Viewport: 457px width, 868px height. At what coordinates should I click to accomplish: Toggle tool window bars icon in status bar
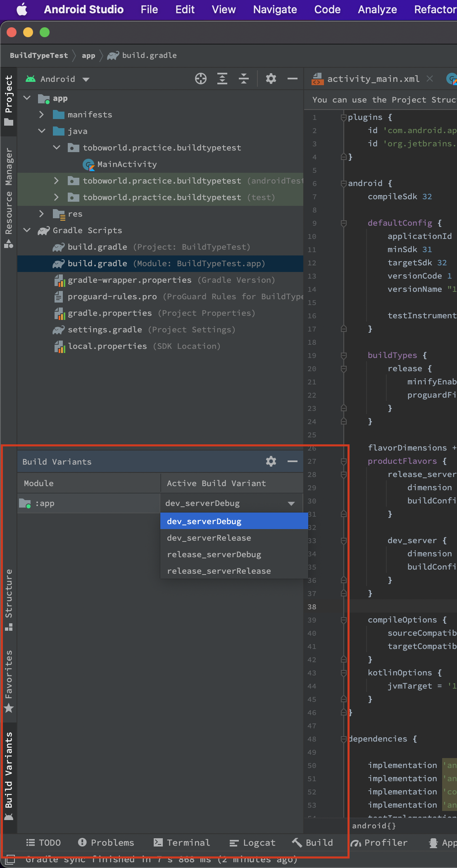(x=11, y=859)
